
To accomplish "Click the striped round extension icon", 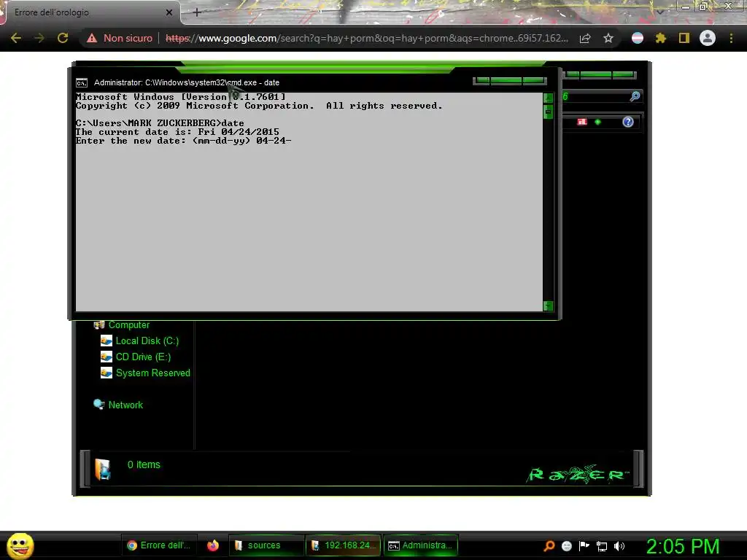I will point(638,38).
